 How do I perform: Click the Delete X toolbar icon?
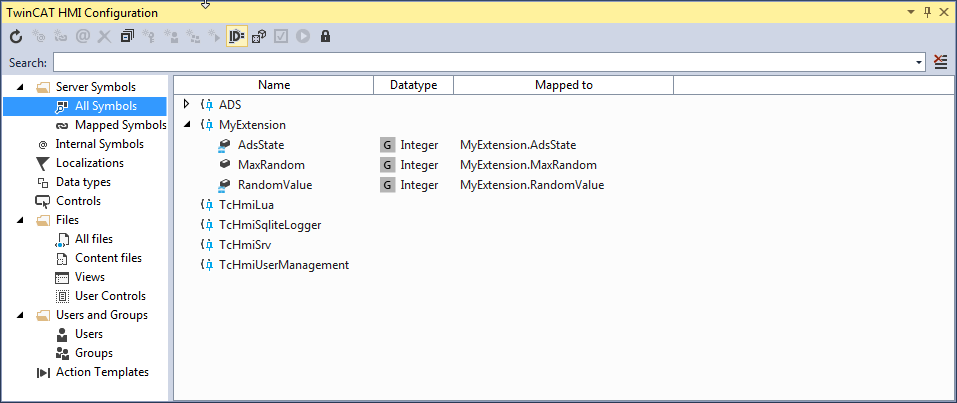(104, 37)
